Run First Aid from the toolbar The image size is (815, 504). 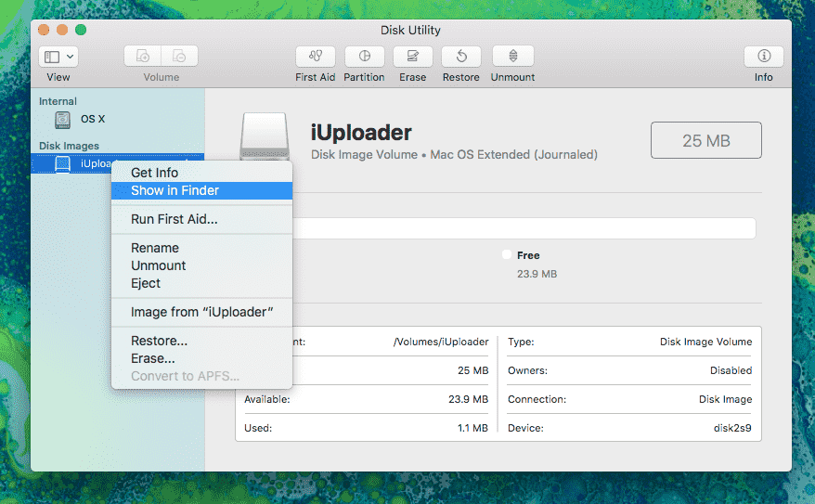(315, 56)
